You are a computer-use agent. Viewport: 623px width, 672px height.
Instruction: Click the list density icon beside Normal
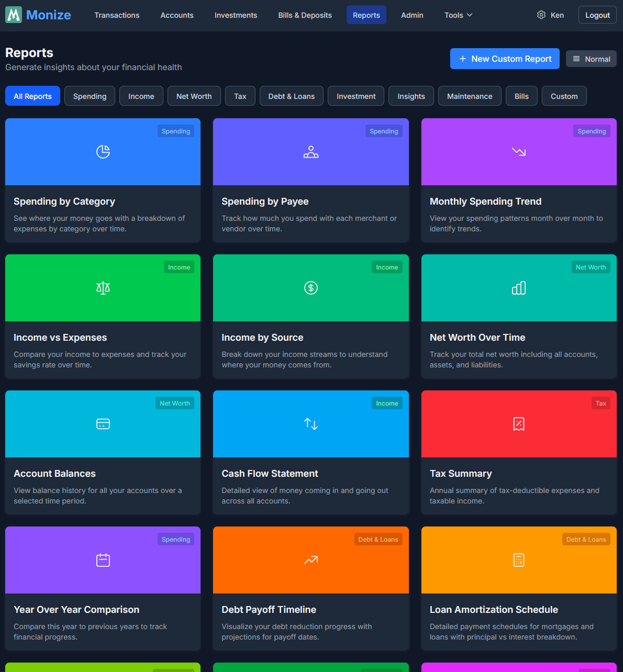pos(576,59)
